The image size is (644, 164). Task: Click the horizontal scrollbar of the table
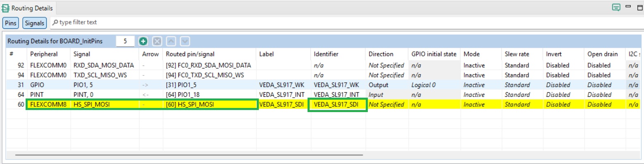(189, 155)
